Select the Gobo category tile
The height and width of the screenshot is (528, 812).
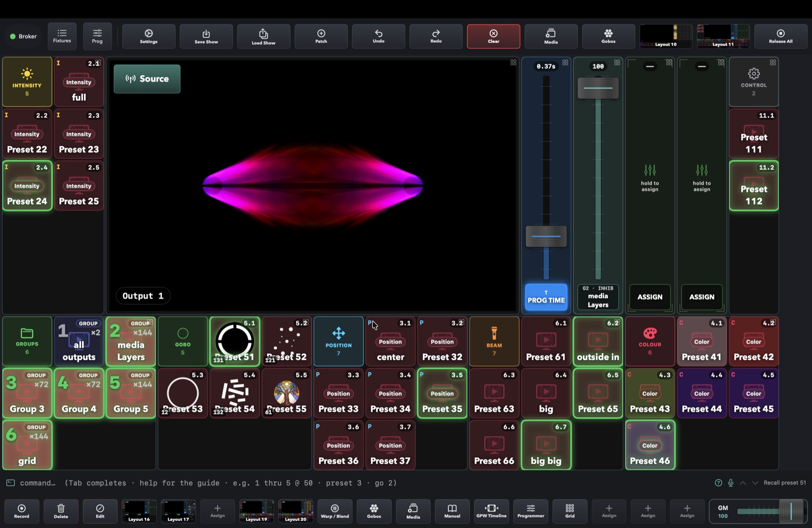point(183,341)
